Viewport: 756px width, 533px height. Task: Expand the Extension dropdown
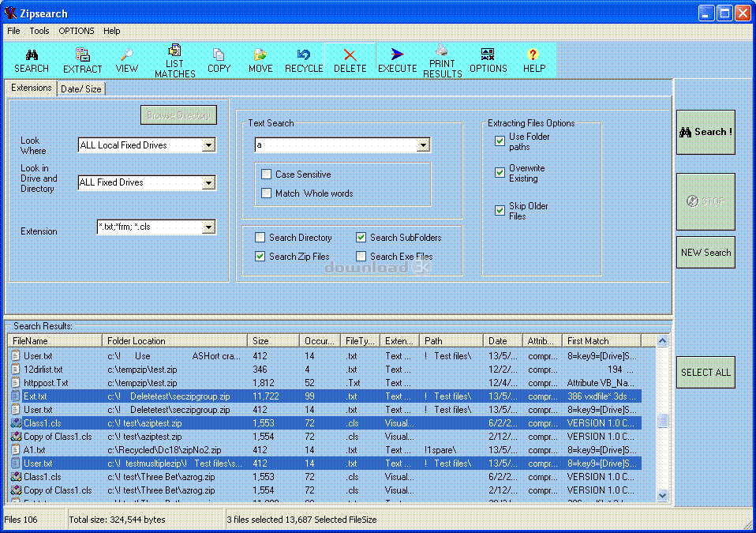pyautogui.click(x=208, y=227)
